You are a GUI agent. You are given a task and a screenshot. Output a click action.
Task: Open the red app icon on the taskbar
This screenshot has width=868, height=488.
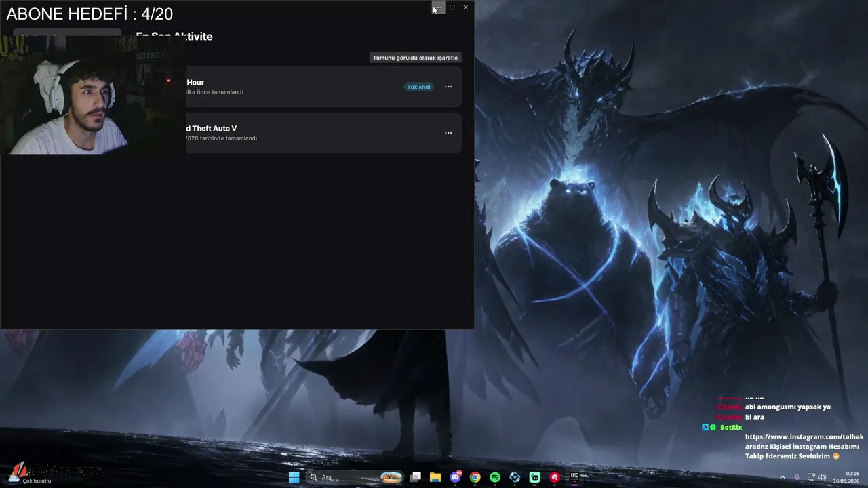tap(555, 477)
